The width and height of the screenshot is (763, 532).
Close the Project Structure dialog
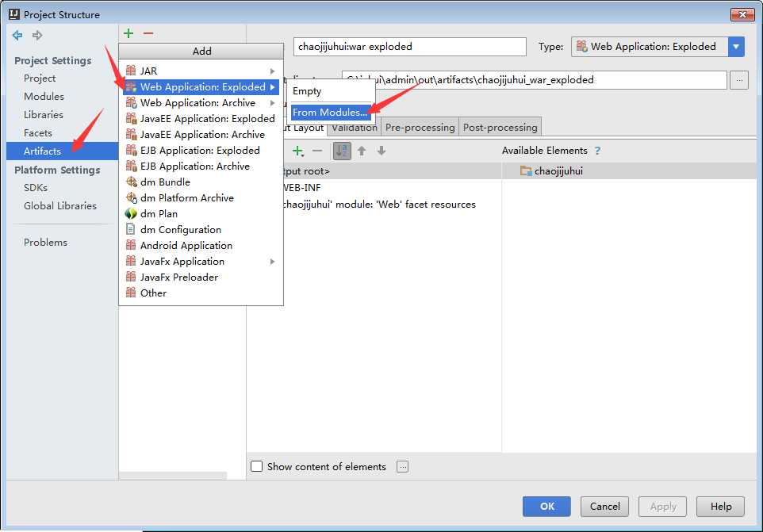point(742,14)
